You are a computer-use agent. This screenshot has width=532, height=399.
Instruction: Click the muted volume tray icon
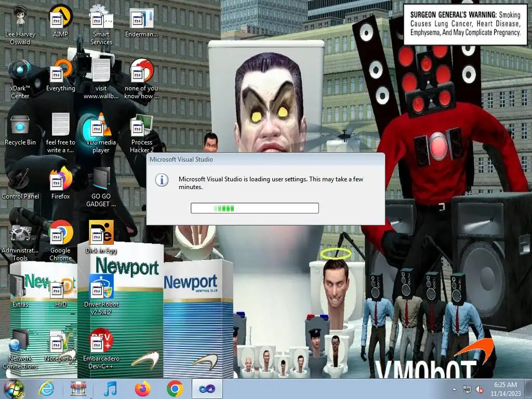(480, 389)
